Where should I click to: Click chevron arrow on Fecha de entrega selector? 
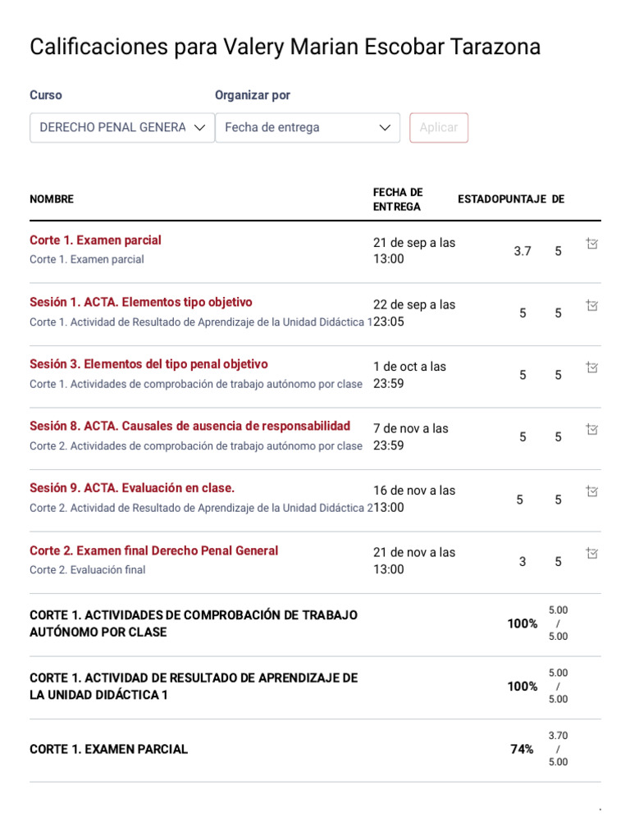[385, 128]
